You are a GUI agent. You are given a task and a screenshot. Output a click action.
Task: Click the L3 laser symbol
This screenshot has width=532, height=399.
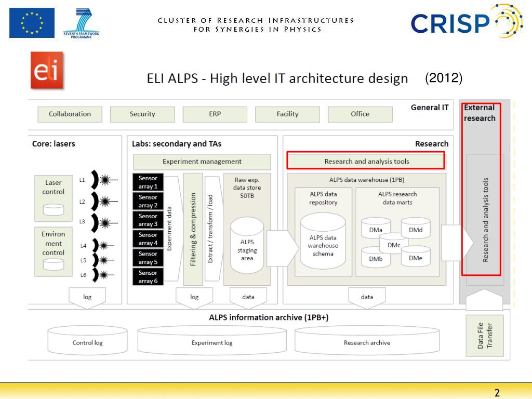(104, 223)
